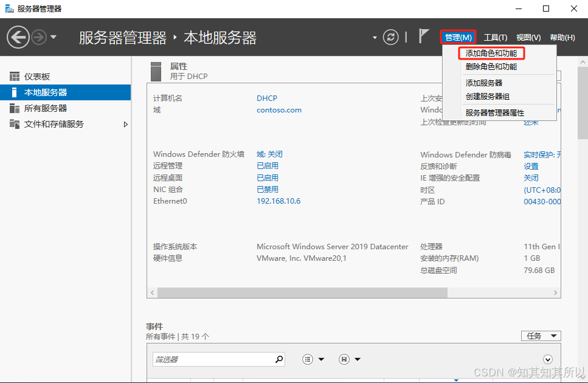Screen dimensions: 588x383
Task: Click the events save query icon
Action: pos(344,359)
